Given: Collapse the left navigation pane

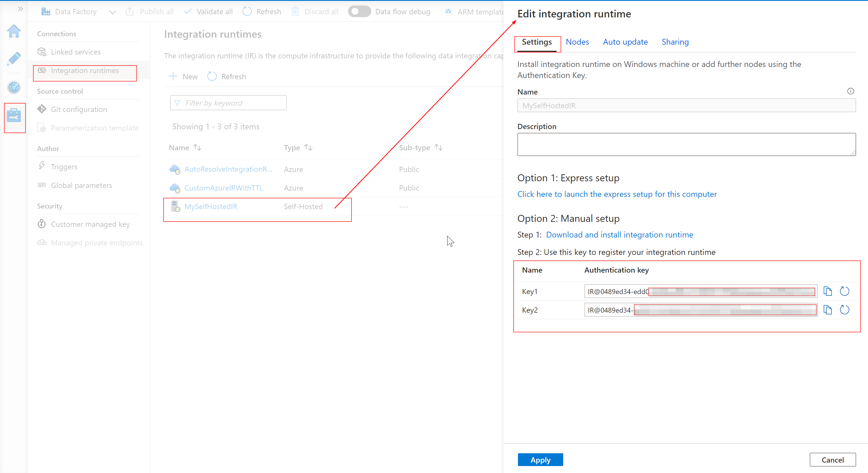Looking at the screenshot, I should click(20, 9).
